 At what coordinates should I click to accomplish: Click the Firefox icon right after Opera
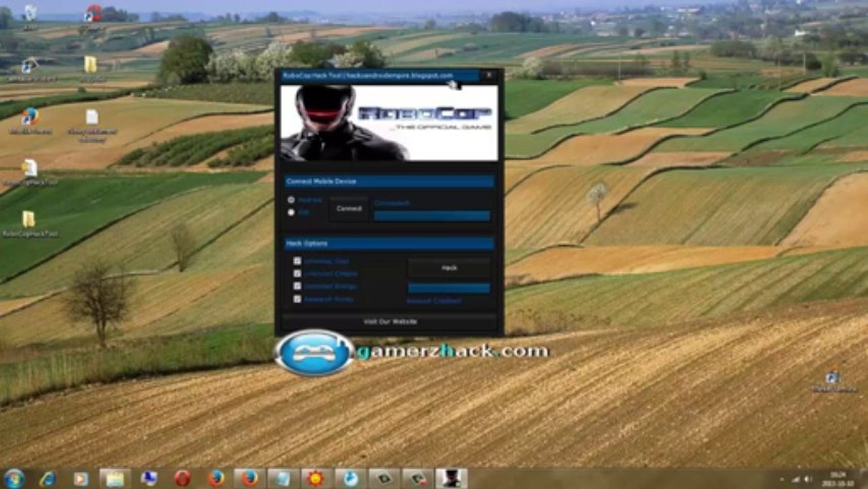tap(216, 479)
